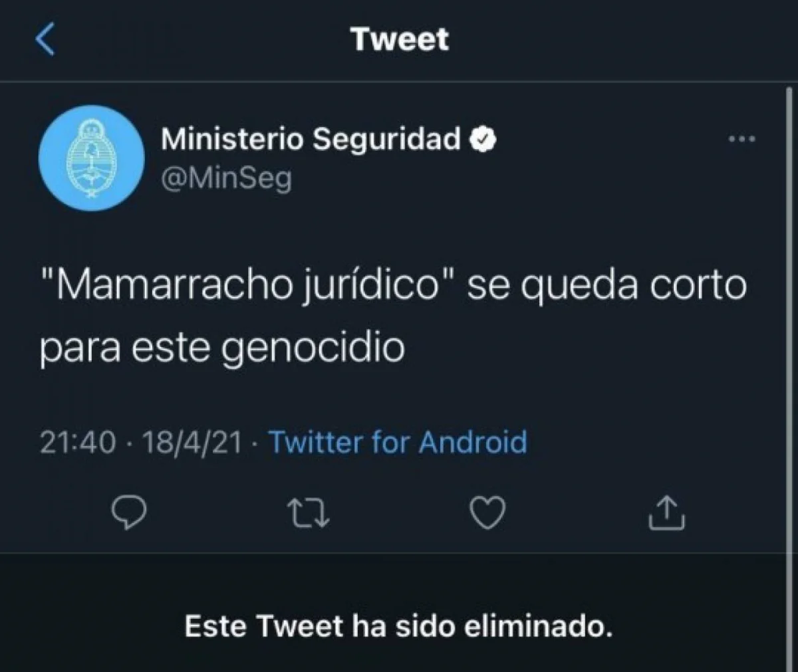The height and width of the screenshot is (672, 798).
Task: Like the tweet with heart icon
Action: point(487,512)
